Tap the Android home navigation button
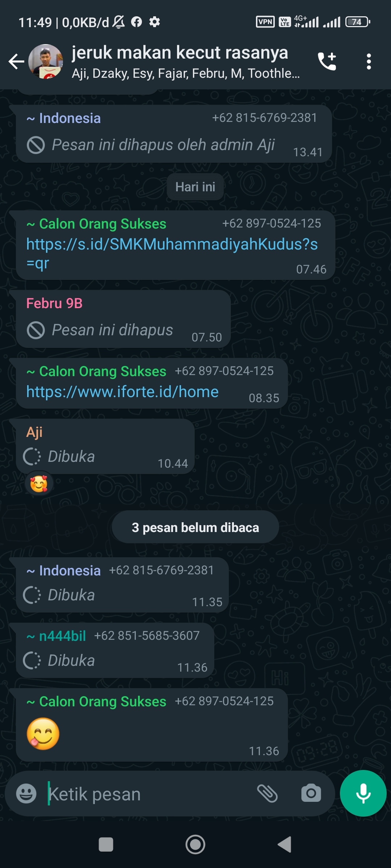The width and height of the screenshot is (391, 868). click(x=195, y=845)
